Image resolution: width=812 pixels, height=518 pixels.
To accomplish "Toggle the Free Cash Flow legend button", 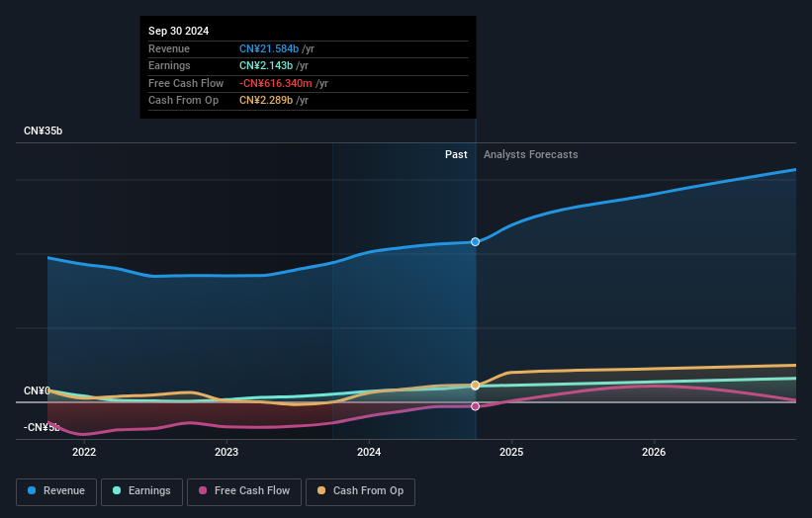I will coord(244,491).
